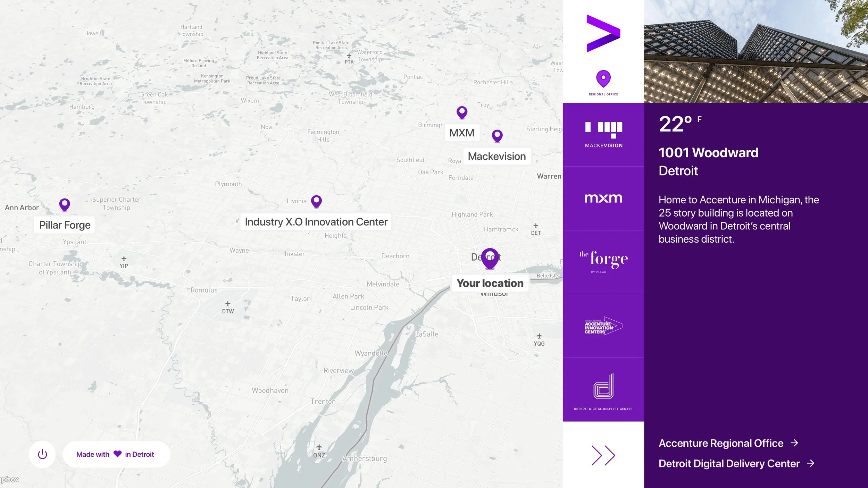Click the Accenture Innovation Centers sidebar icon
Screen dimensions: 868x488
click(604, 326)
